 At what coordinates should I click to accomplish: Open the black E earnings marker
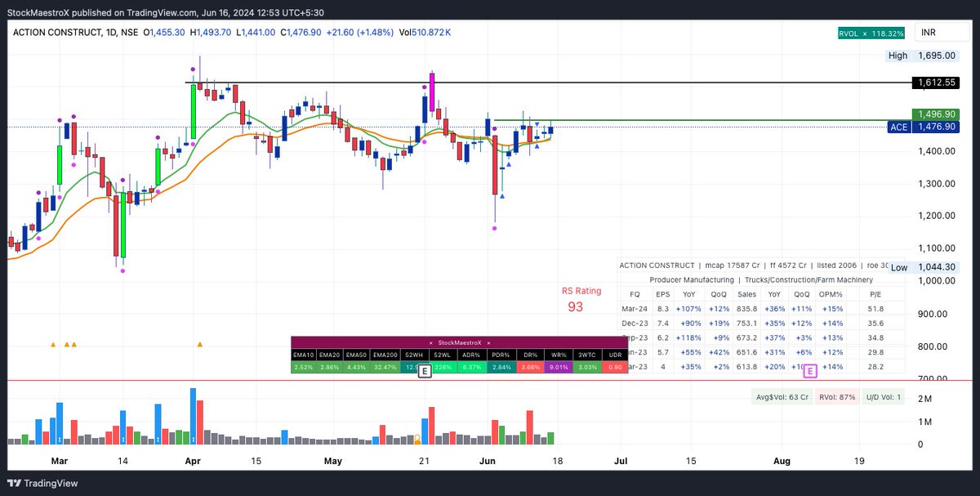425,372
